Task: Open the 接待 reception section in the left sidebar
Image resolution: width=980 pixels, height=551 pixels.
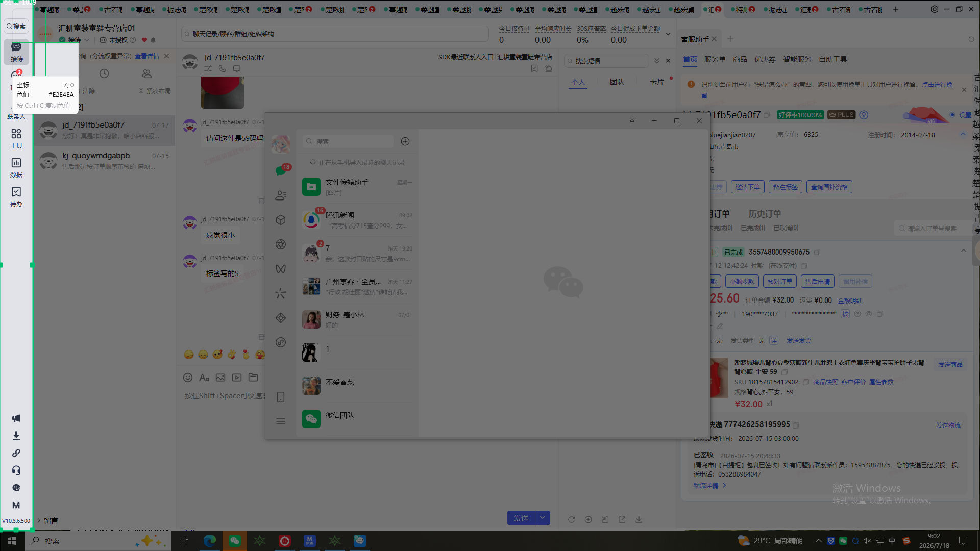Action: pos(16,52)
